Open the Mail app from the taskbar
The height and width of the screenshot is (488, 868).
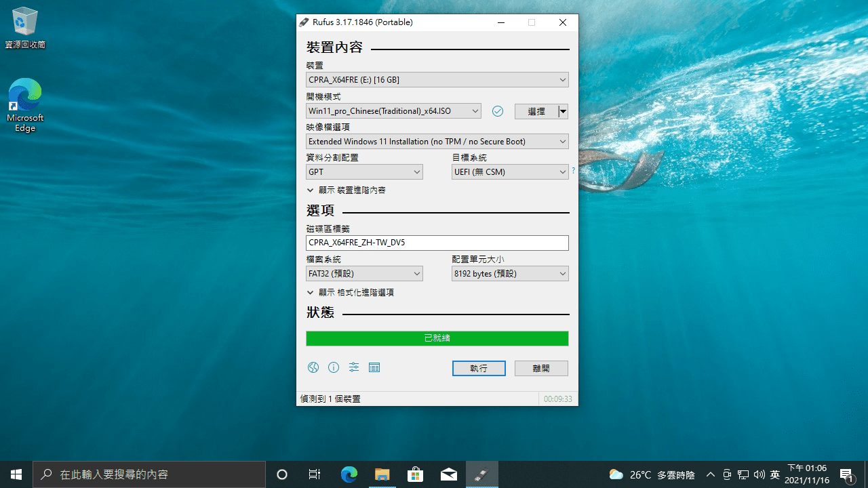[x=448, y=474]
